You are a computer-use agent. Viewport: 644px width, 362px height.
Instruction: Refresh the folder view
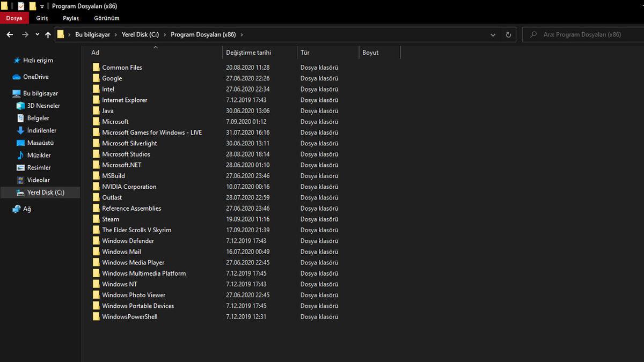pyautogui.click(x=508, y=34)
